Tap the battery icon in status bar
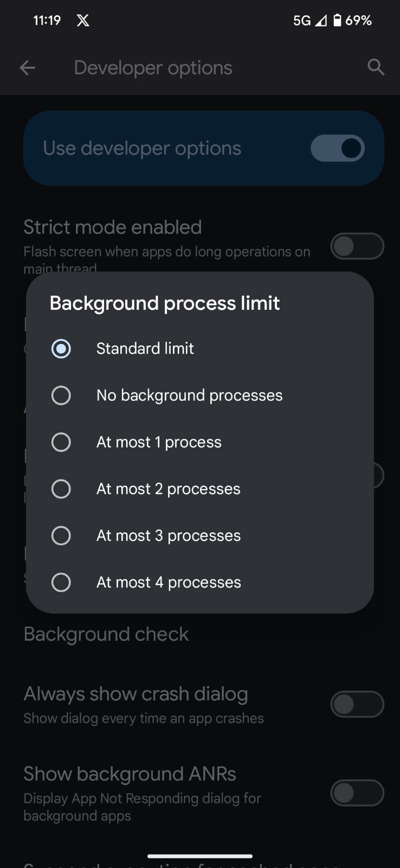This screenshot has height=868, width=400. click(x=337, y=21)
